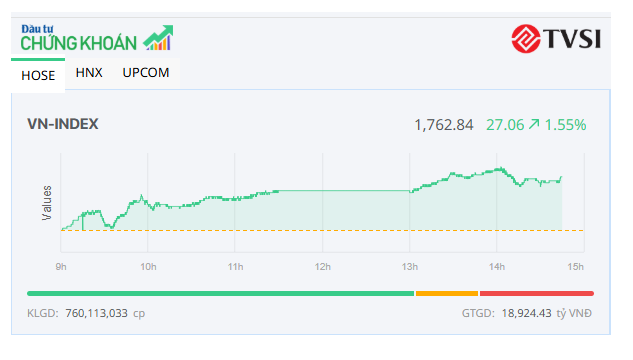Click the orange unchanged bar segment
The image size is (633, 360).
447,293
